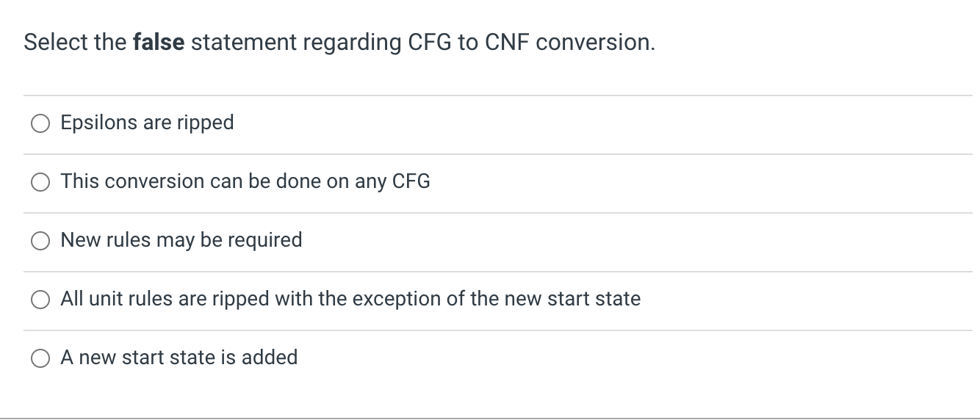The height and width of the screenshot is (420, 980).
Task: Mark the "All unit rules are ripped" radio button
Action: click(40, 300)
